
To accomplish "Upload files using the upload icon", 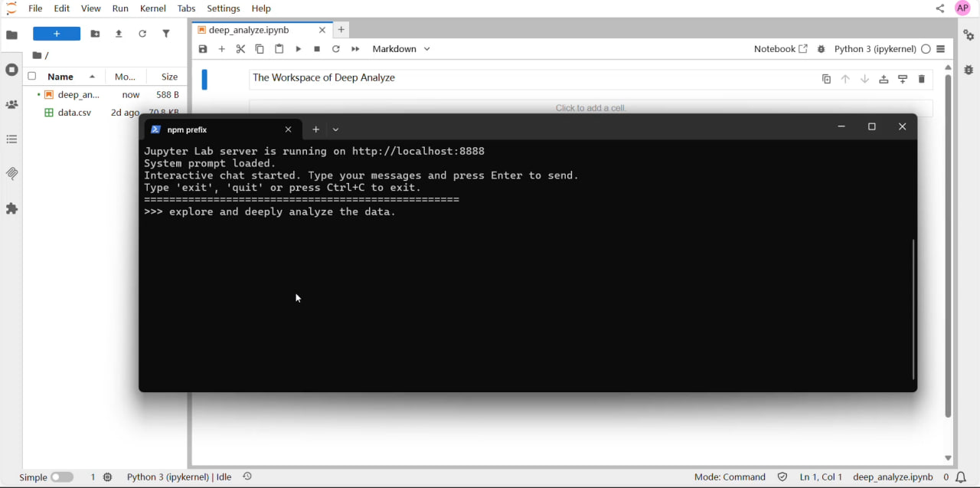I will (x=119, y=34).
